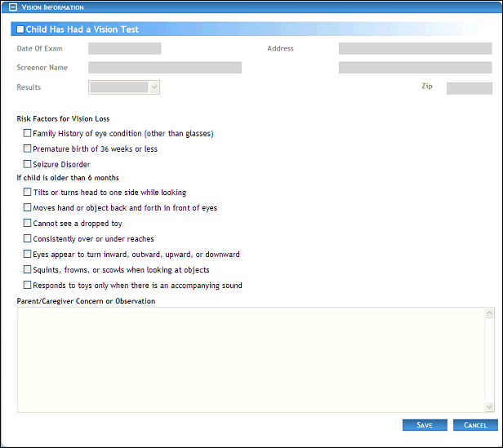Check Eyes appear to turn inward option
This screenshot has width=503, height=448.
tap(28, 254)
